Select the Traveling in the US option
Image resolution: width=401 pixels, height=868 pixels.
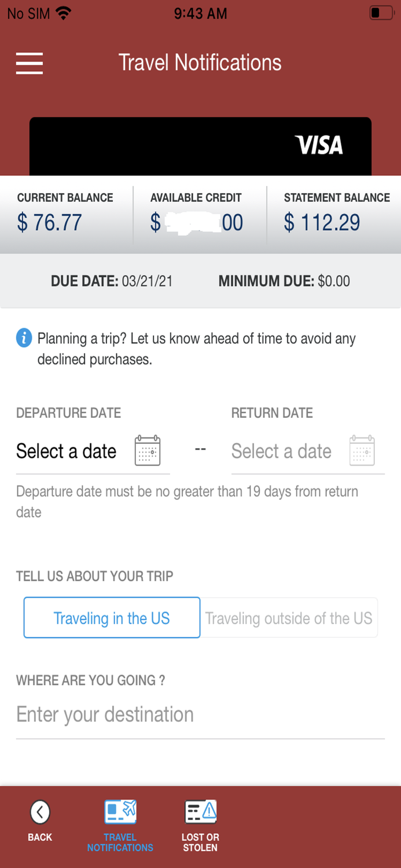pos(111,617)
